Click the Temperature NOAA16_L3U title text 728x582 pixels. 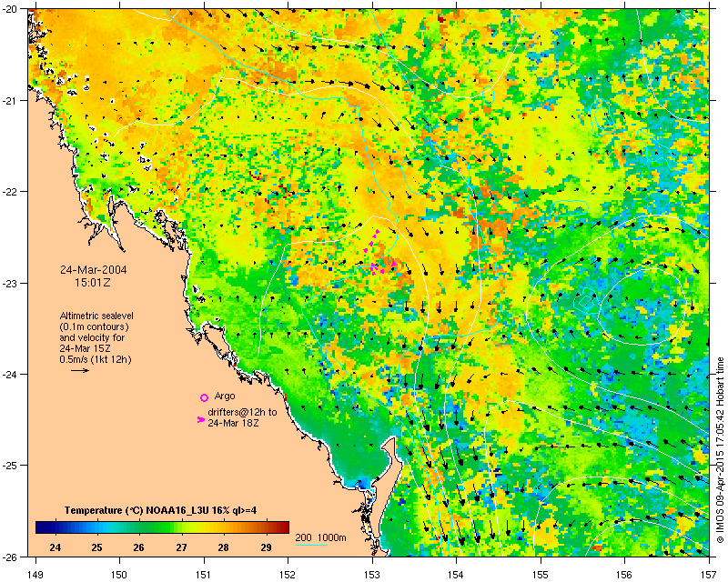(x=161, y=510)
